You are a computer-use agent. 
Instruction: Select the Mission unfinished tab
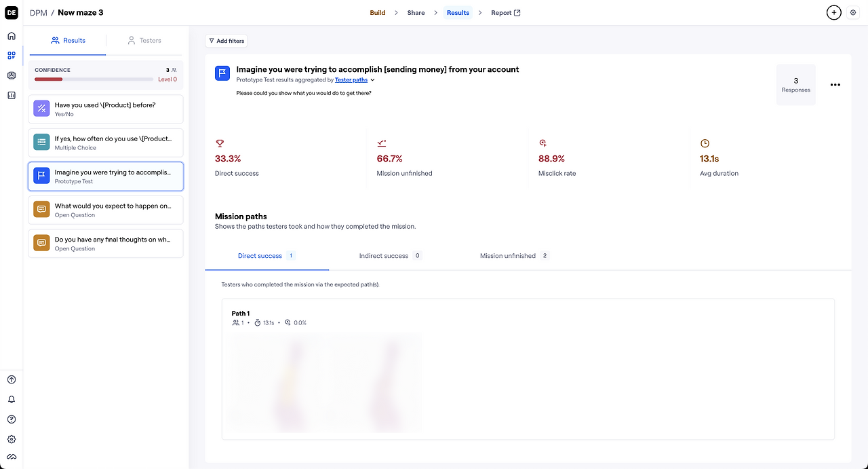(514, 256)
